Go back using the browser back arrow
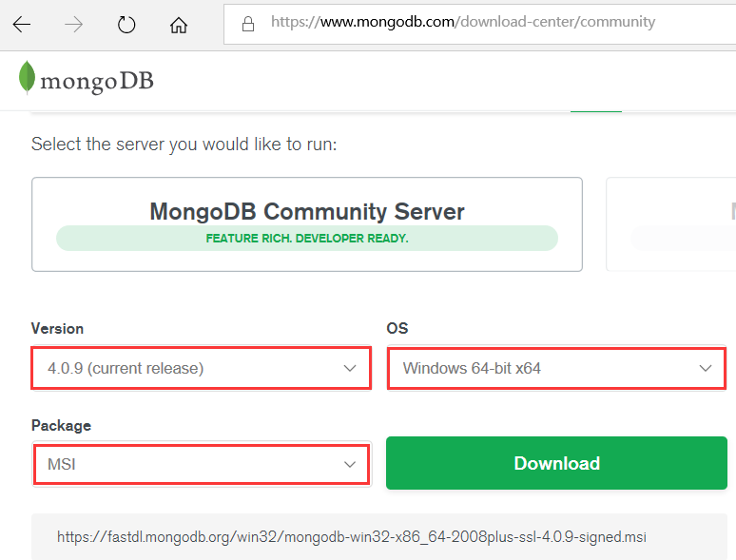 22,25
